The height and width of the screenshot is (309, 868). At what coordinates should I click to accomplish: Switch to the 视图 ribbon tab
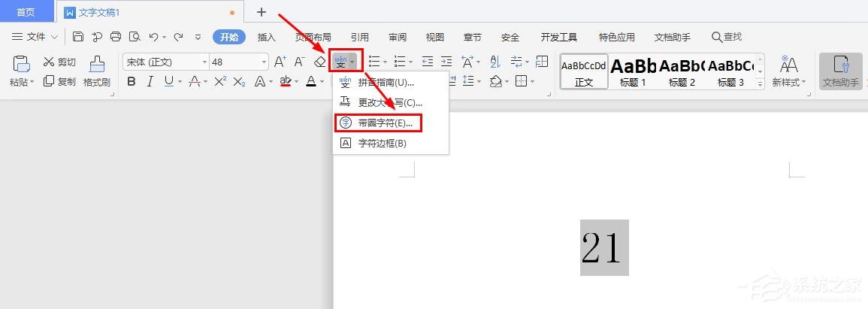pyautogui.click(x=435, y=37)
